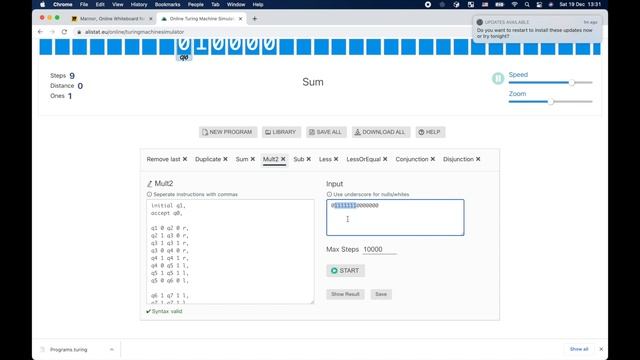
Task: Close the Online Turing Machine Simulator browser tab
Action: pos(240,19)
